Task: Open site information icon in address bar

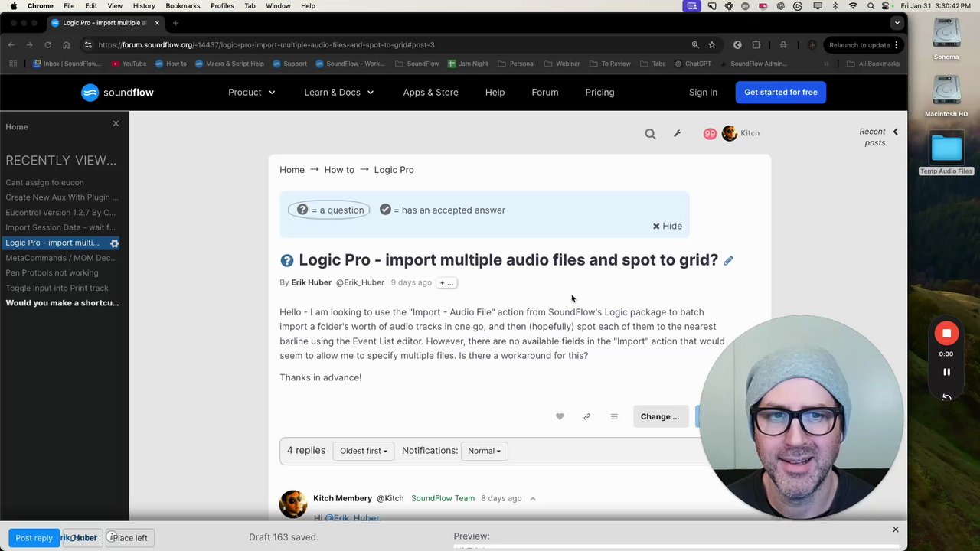Action: point(88,45)
